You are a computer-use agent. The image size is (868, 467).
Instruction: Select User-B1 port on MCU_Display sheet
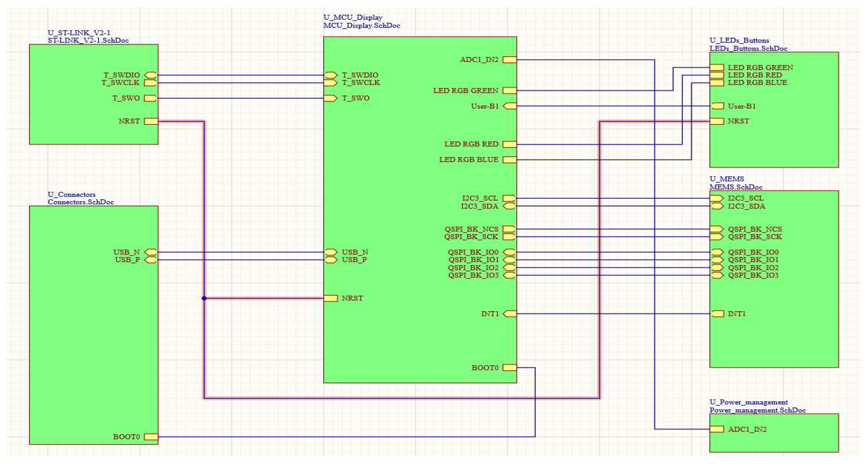[x=510, y=106]
